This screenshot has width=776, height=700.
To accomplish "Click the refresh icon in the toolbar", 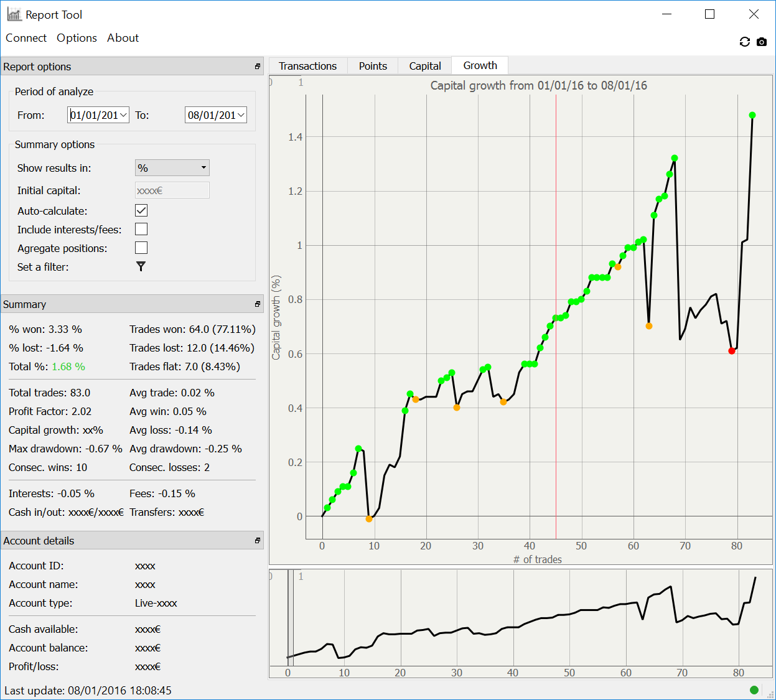I will [x=744, y=42].
